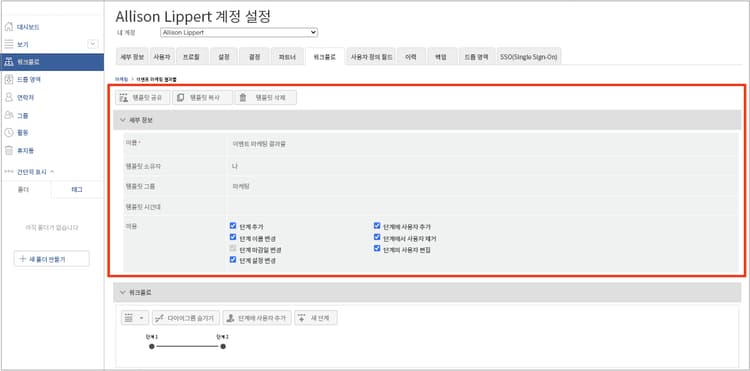Switch to the 설정 tab

point(223,56)
